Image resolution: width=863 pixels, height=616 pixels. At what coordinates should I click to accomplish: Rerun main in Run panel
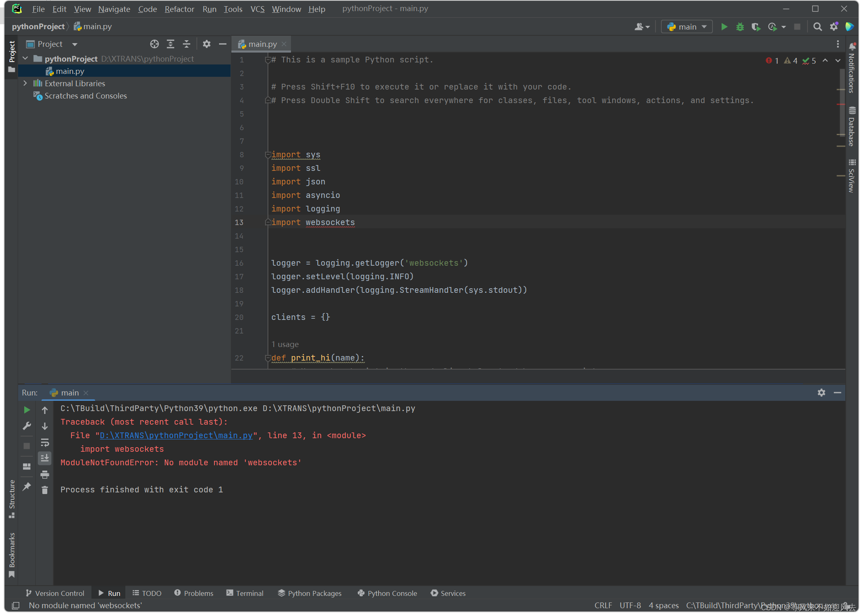pyautogui.click(x=27, y=410)
